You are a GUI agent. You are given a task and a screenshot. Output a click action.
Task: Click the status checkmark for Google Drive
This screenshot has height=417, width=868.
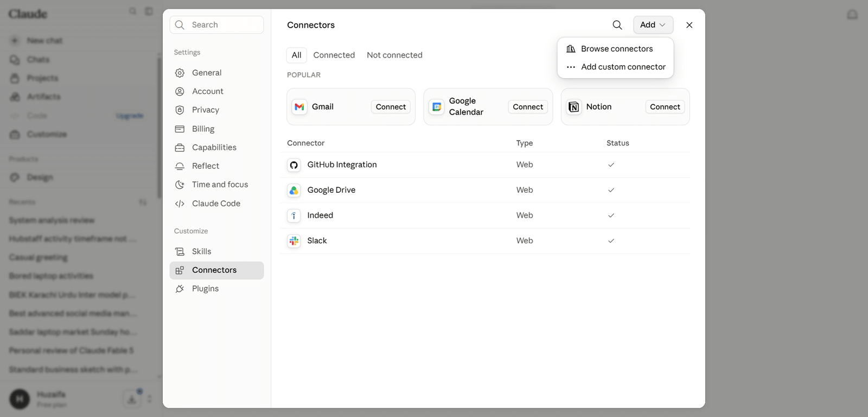point(611,190)
